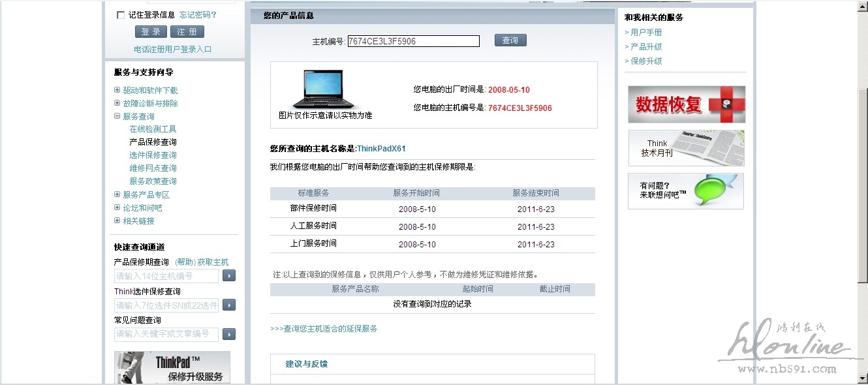
Task: Open the 数据恢复 banner
Action: (x=687, y=104)
